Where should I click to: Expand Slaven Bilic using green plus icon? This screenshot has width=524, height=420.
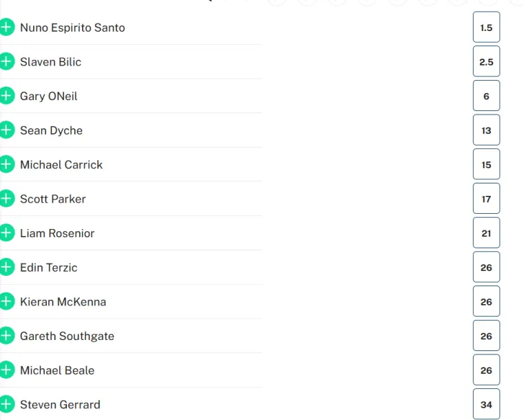coord(6,62)
